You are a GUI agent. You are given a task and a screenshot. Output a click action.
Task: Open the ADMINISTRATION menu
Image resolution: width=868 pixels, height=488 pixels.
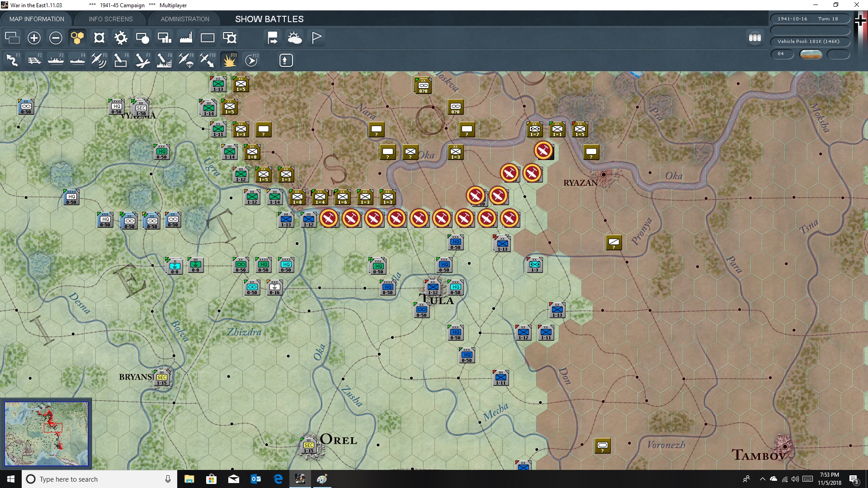point(184,19)
